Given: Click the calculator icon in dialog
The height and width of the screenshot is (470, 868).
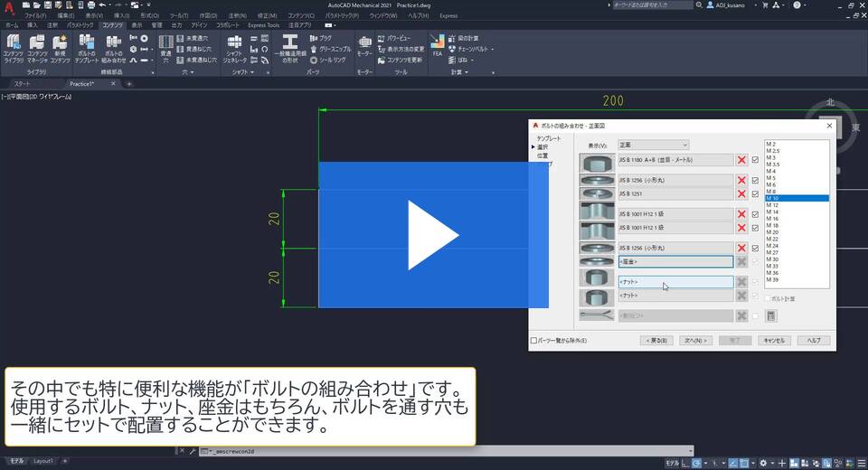Looking at the screenshot, I should (x=771, y=315).
